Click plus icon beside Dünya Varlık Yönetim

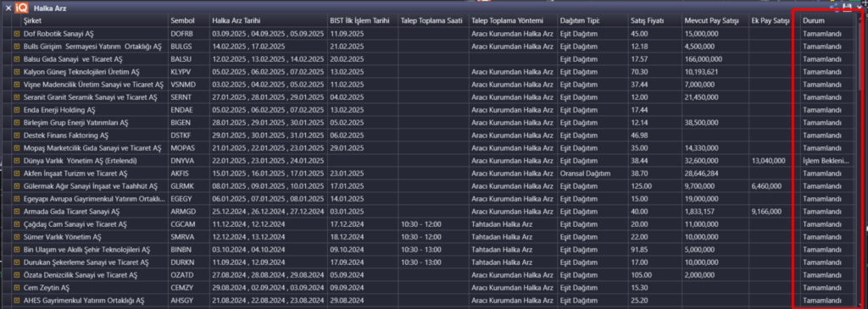(17, 161)
